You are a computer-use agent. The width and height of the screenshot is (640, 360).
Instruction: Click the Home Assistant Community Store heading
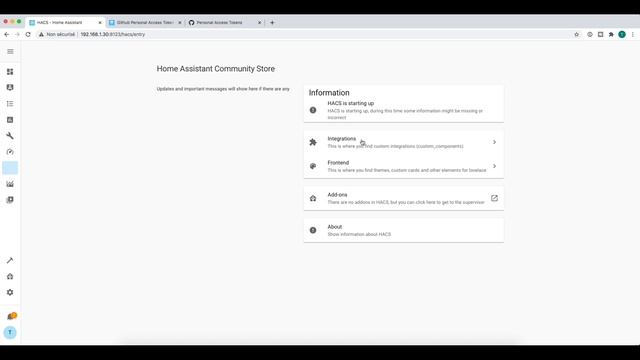click(x=216, y=69)
